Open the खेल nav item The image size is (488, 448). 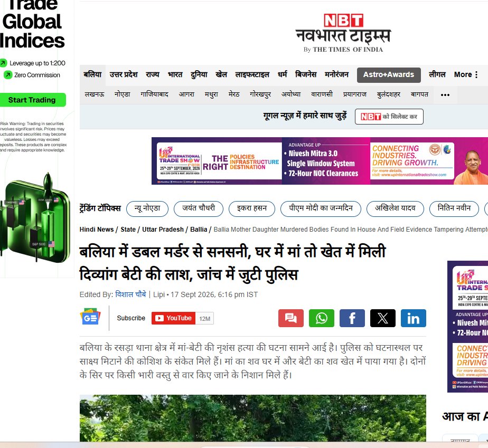pos(221,74)
